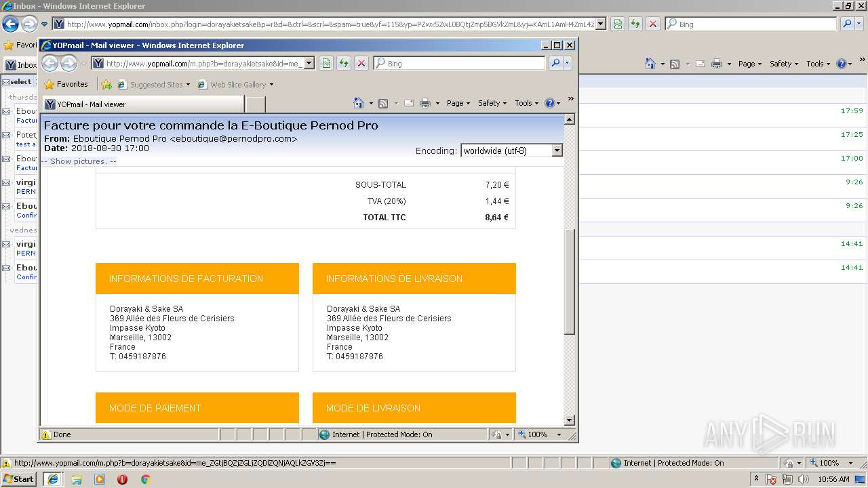Open Favorites button in Mail viewer
This screenshot has width=868, height=488.
pos(66,85)
